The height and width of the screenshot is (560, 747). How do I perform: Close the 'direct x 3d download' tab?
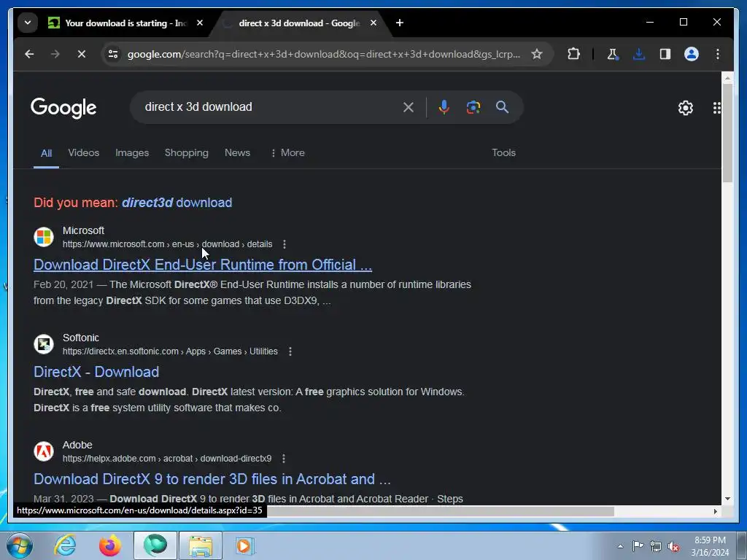(x=373, y=23)
